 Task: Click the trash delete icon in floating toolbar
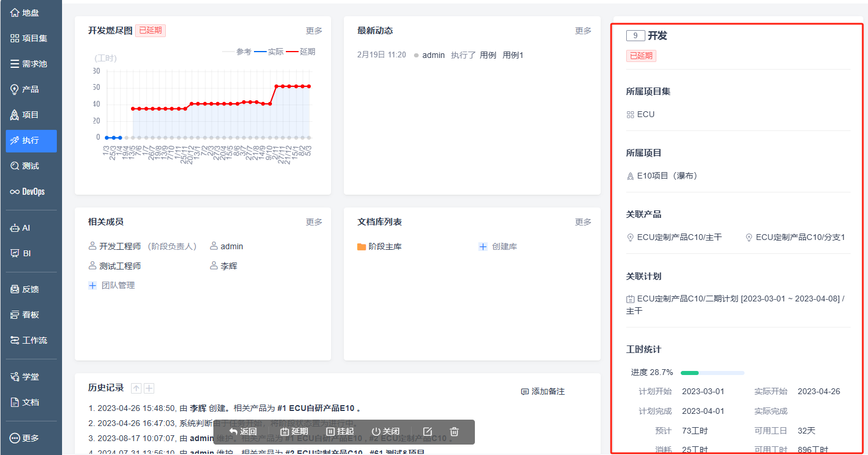pyautogui.click(x=455, y=432)
